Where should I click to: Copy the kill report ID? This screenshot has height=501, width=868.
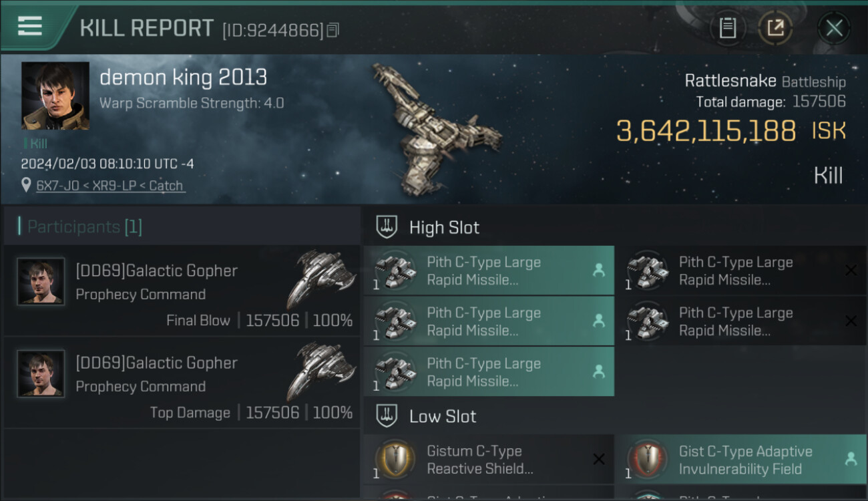click(x=333, y=30)
